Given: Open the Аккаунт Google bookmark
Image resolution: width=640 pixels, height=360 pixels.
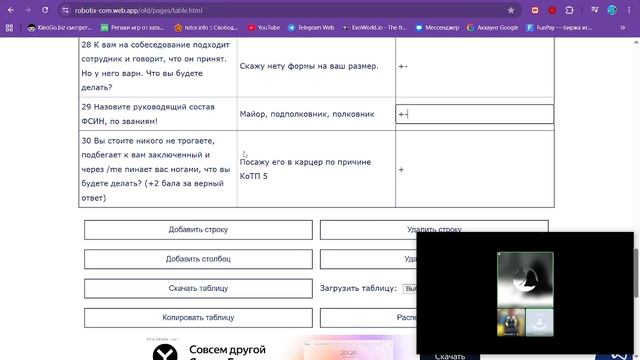Looking at the screenshot, I should point(493,28).
